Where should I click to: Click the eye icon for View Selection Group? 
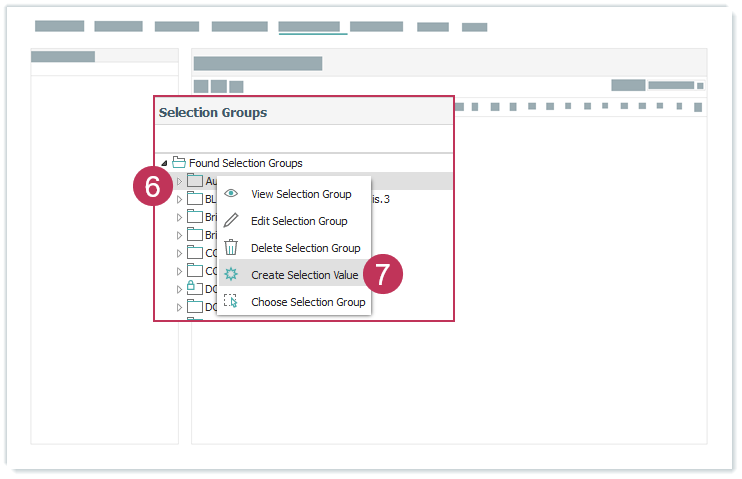[231, 194]
